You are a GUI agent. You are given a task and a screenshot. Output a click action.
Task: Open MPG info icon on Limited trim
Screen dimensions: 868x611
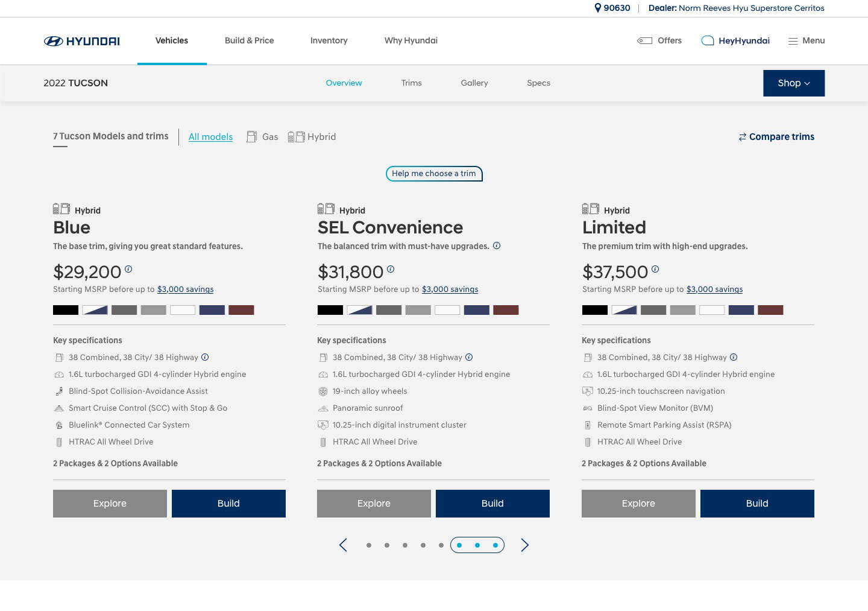(734, 357)
